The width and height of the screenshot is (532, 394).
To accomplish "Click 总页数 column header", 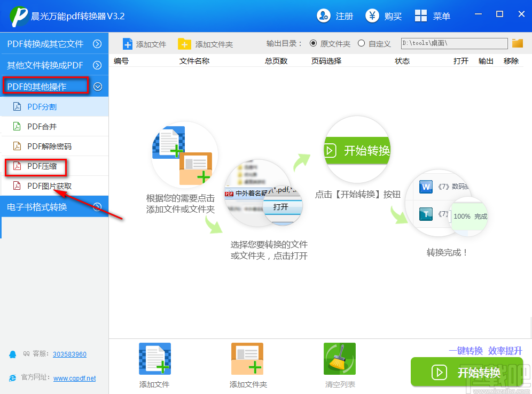I will [276, 61].
